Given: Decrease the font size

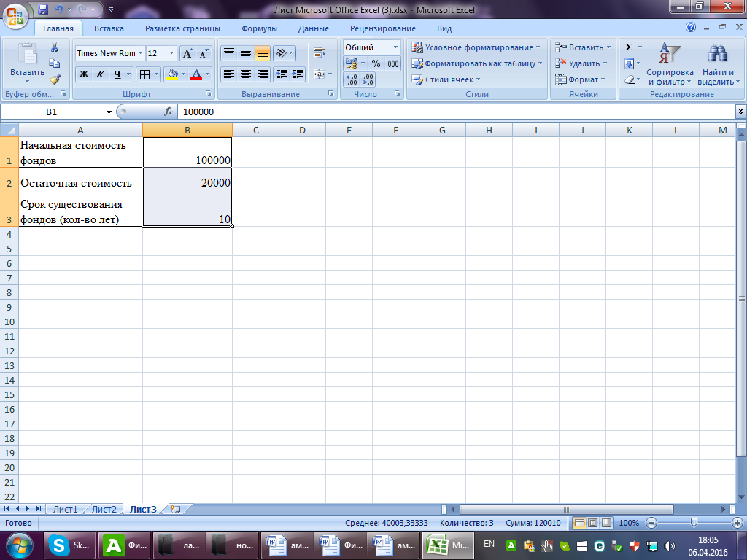Looking at the screenshot, I should (204, 53).
